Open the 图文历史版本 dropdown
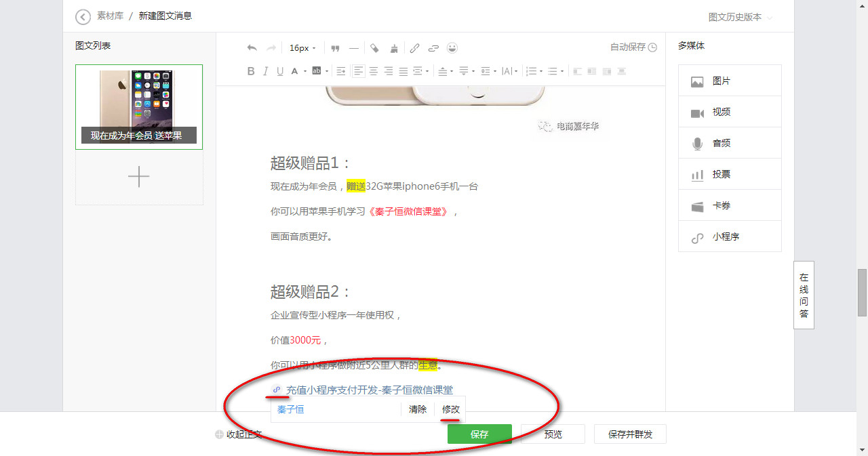The image size is (868, 456). tap(741, 17)
